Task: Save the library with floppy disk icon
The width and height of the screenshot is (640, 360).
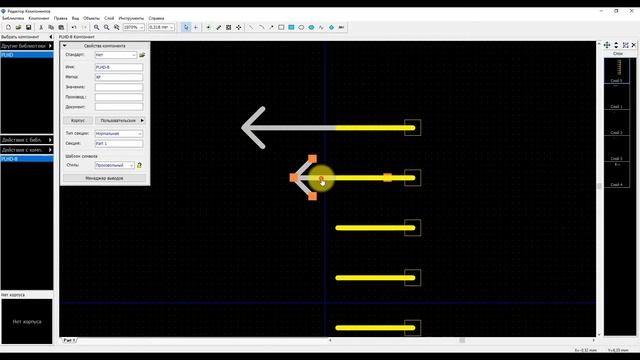Action: (29, 27)
